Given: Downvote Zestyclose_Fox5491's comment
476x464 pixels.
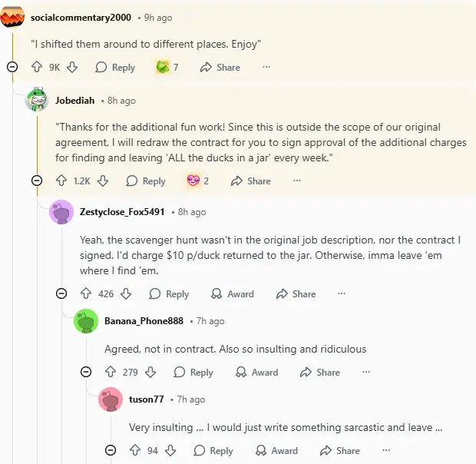Looking at the screenshot, I should point(126,294).
